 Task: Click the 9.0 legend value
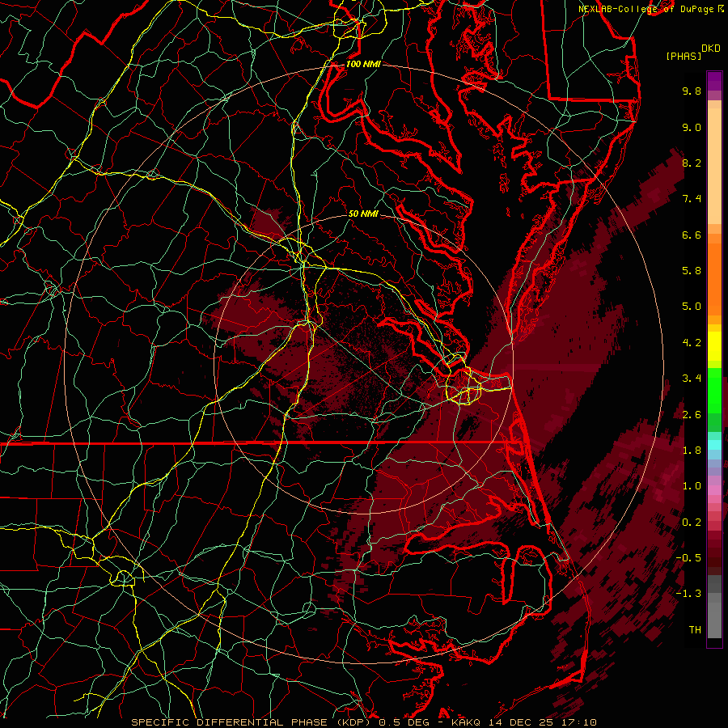(692, 127)
